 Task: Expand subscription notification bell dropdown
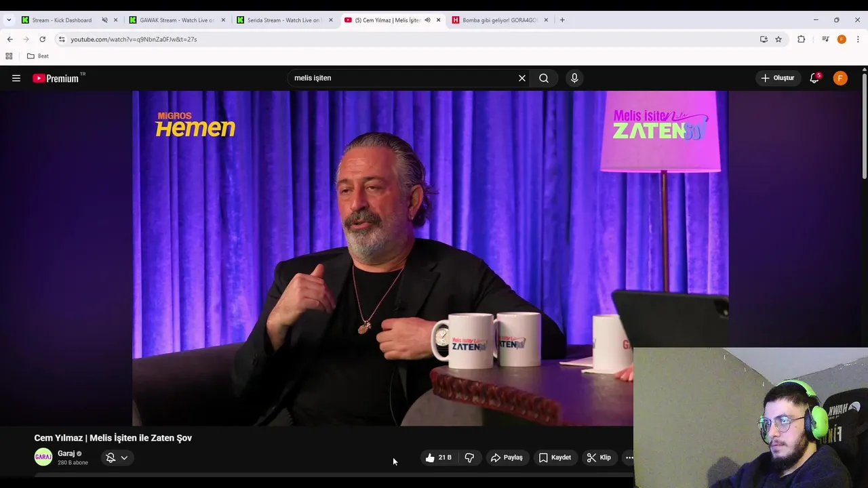coord(117,457)
